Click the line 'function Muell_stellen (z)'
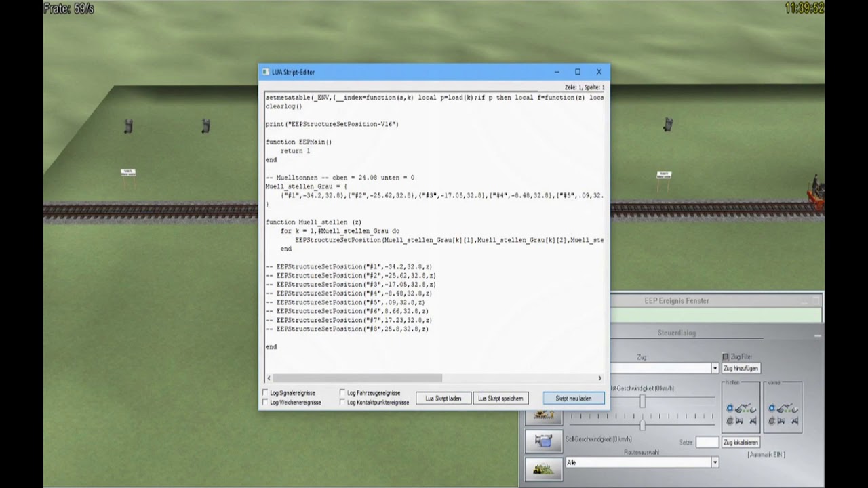Screen dimensions: 868x488 313,222
